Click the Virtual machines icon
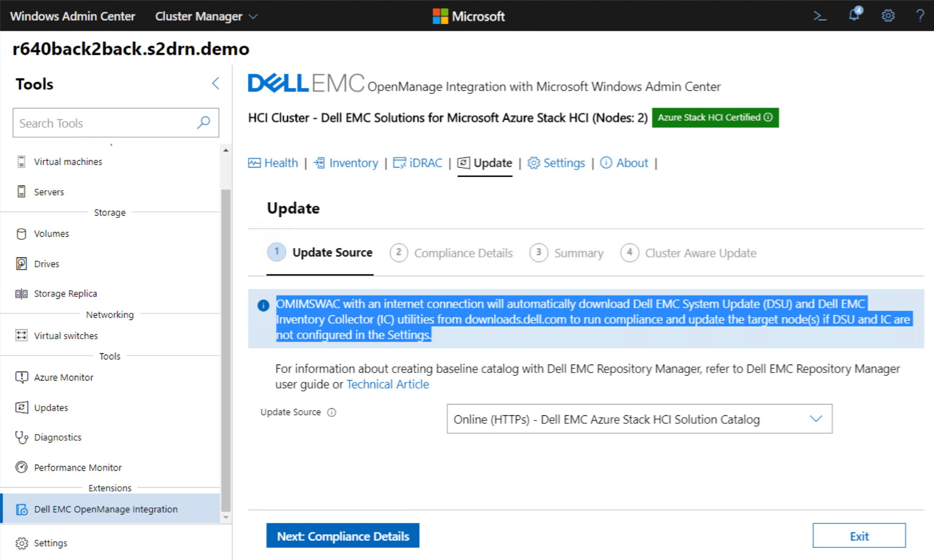Screen dimensions: 934x560 (x=21, y=162)
